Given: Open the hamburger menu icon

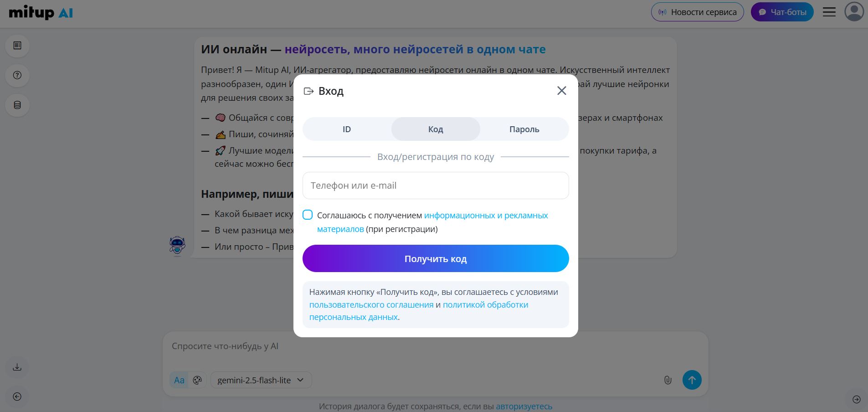Looking at the screenshot, I should coord(829,12).
